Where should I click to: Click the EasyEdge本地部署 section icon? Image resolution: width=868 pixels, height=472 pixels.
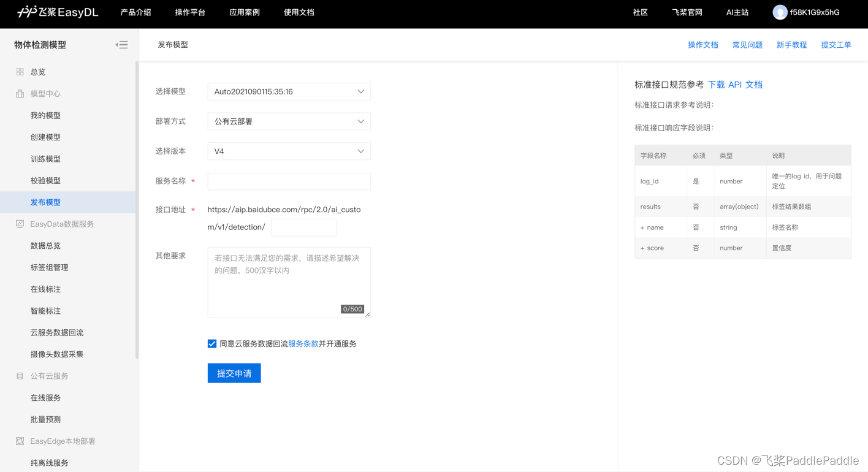[x=20, y=441]
